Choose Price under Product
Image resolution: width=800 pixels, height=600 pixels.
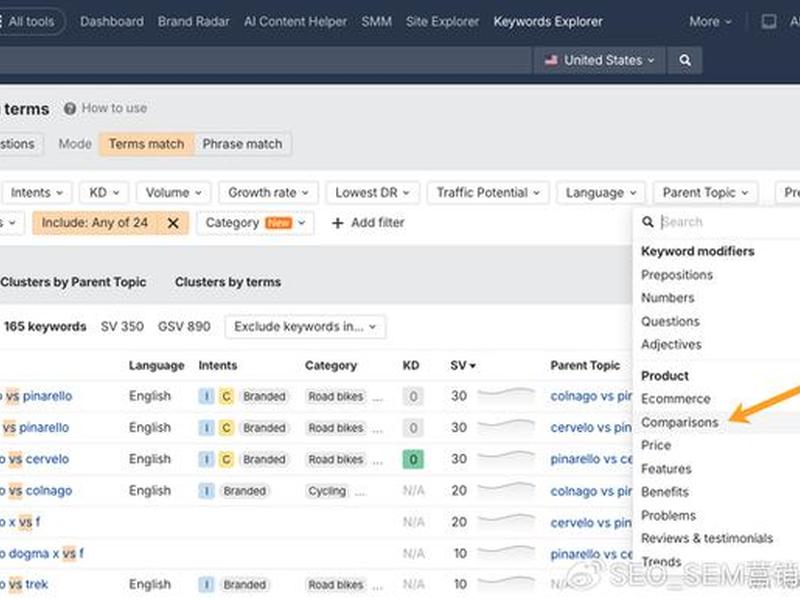tap(656, 445)
